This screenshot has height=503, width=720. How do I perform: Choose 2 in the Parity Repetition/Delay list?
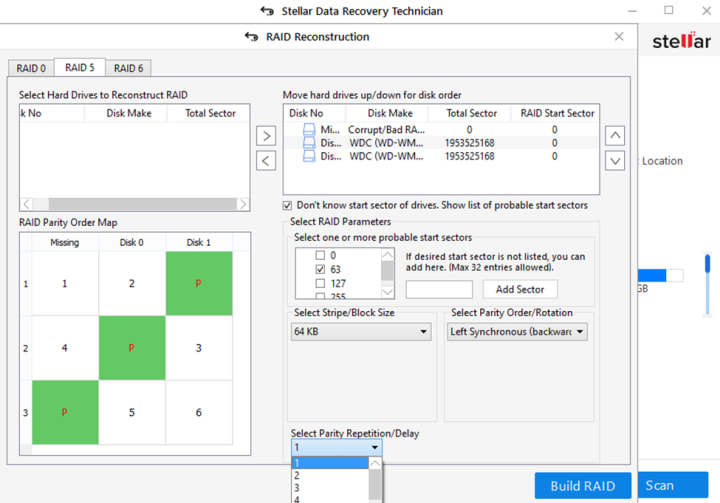point(330,475)
